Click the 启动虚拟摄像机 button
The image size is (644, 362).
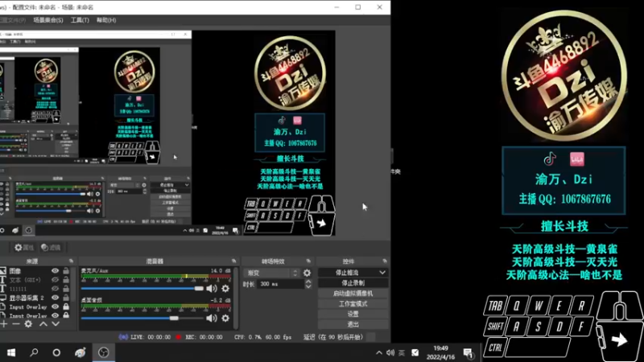click(x=353, y=294)
